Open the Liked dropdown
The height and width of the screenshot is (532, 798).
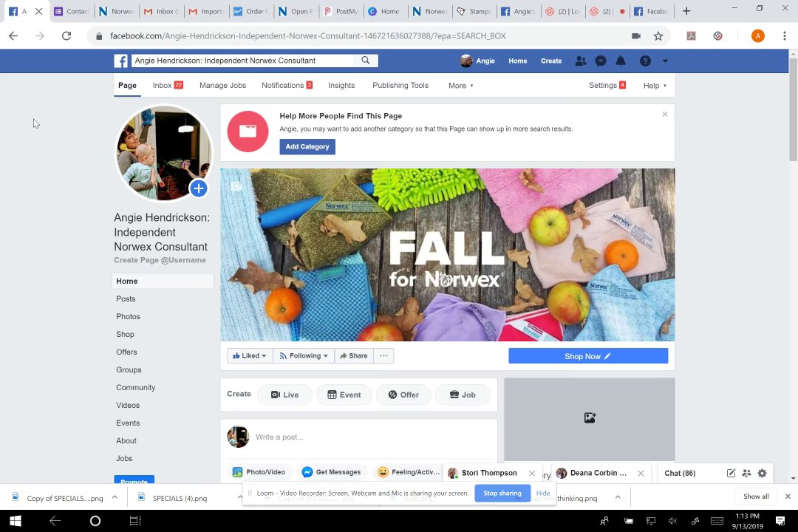point(250,356)
